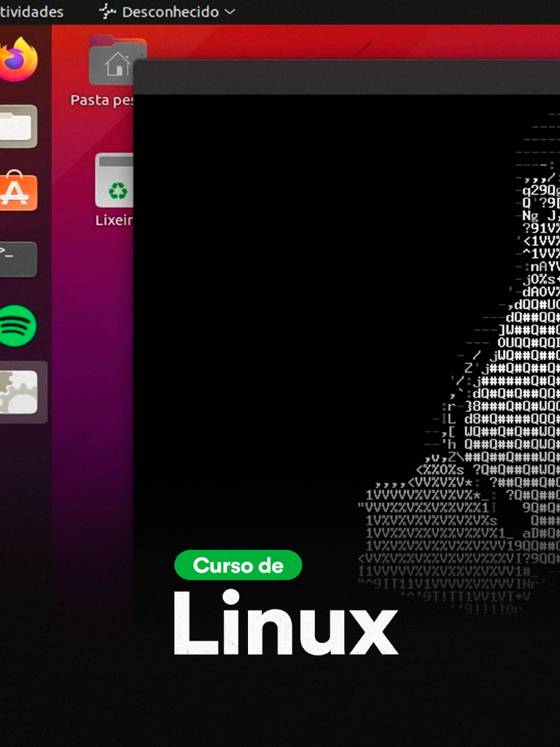The height and width of the screenshot is (747, 560).
Task: Launch Spotify from the dock
Action: click(17, 326)
